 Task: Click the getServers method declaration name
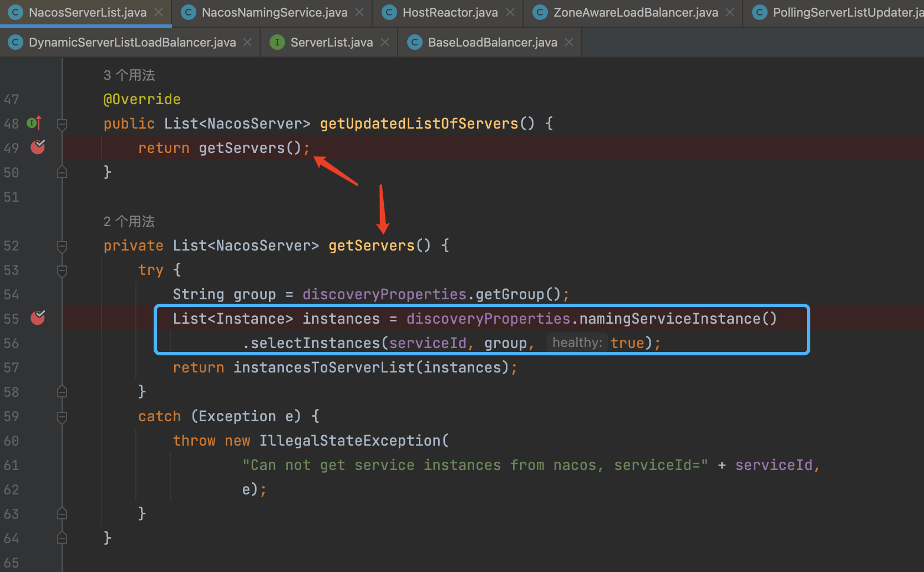[x=372, y=246]
